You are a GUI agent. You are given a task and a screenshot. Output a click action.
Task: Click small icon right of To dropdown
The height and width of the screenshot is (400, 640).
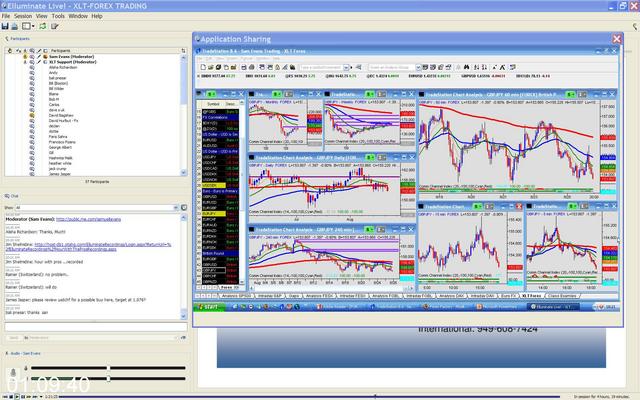(183, 338)
